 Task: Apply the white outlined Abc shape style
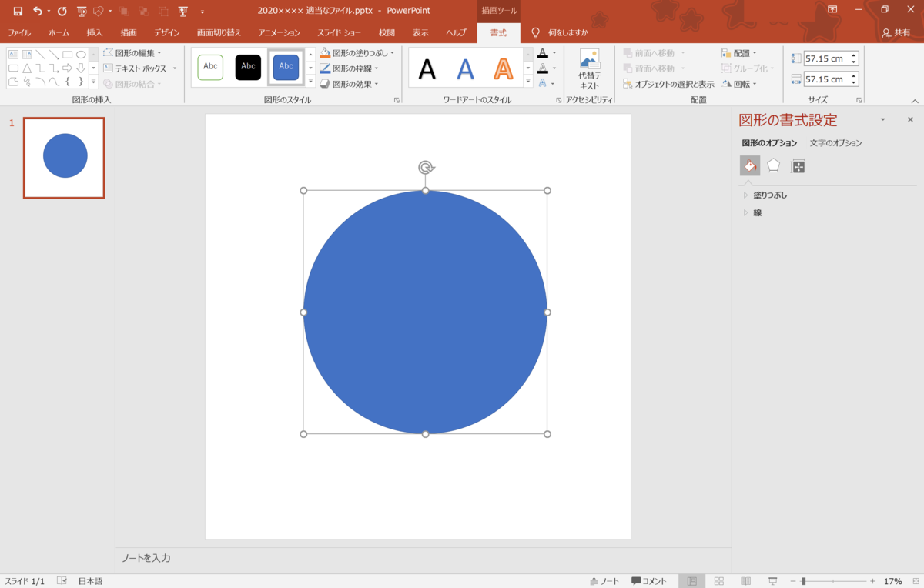click(210, 67)
